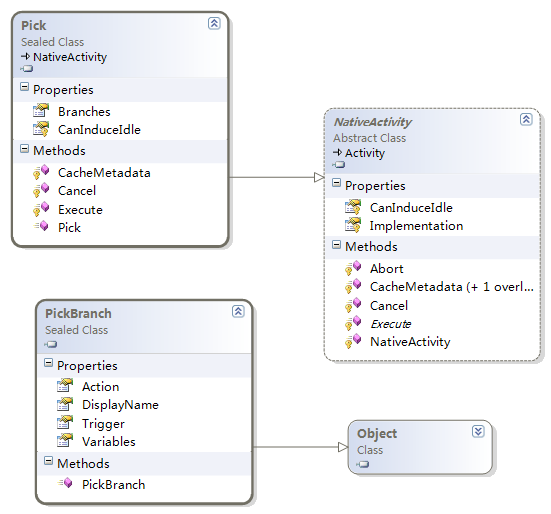Viewport: 551px width, 514px height.
Task: Collapse the Pick class box chevron
Action: pos(214,24)
